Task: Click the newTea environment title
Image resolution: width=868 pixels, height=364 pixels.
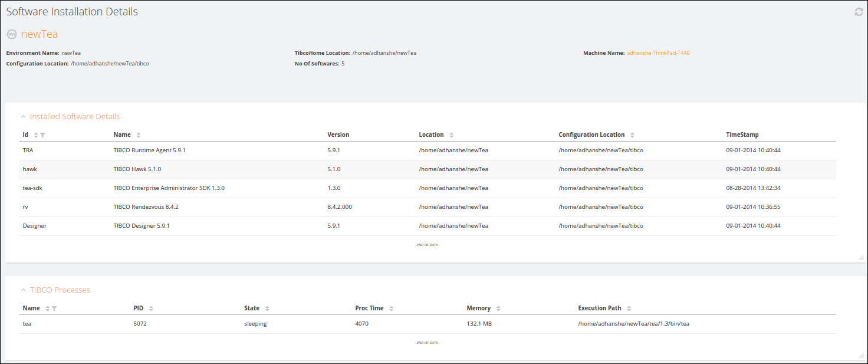Action: [40, 34]
